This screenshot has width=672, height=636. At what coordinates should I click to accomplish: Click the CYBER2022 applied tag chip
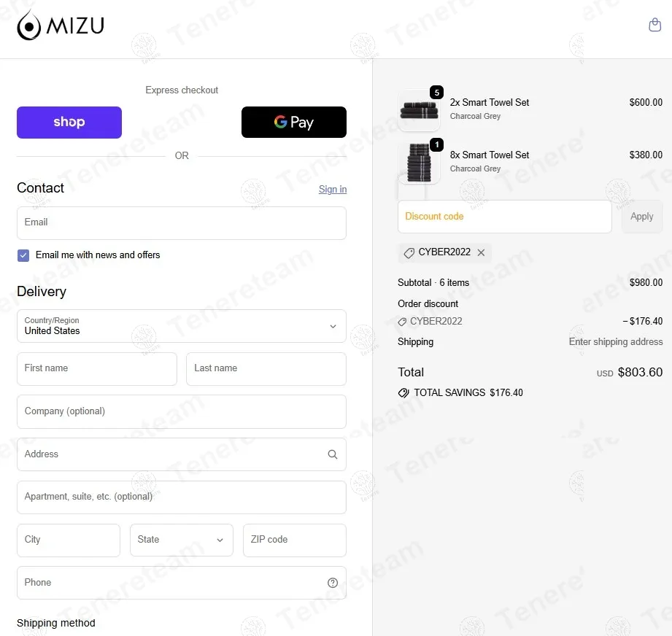click(444, 252)
